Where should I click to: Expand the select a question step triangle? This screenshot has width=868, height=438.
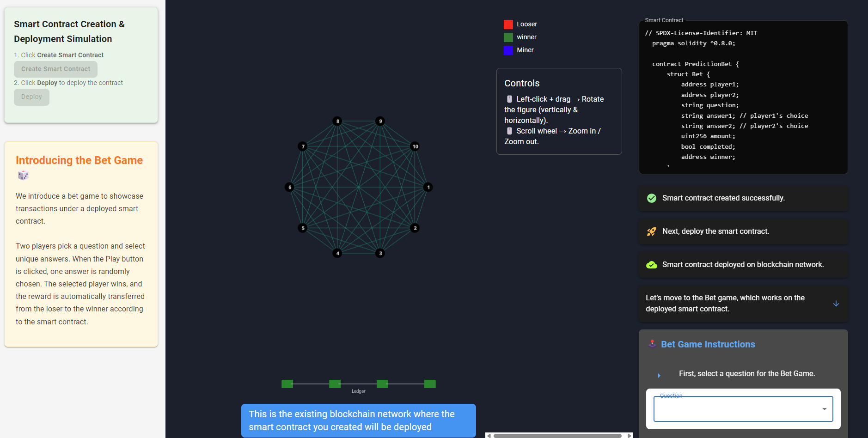pyautogui.click(x=659, y=376)
